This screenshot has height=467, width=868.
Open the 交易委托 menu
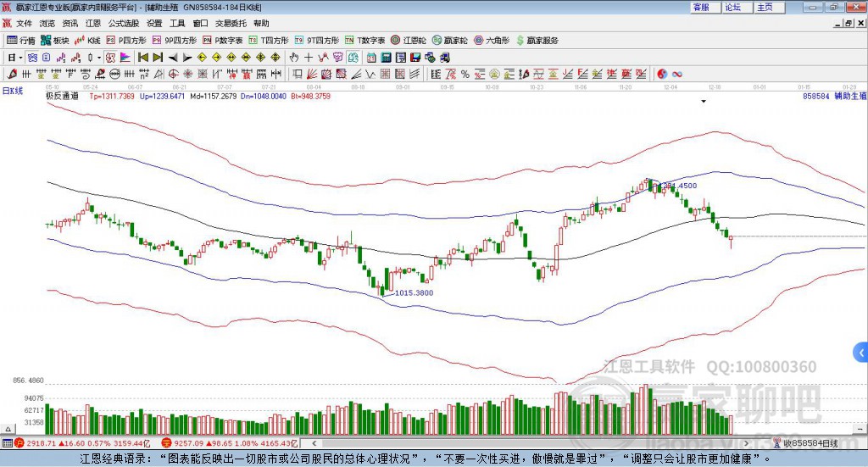pos(231,23)
